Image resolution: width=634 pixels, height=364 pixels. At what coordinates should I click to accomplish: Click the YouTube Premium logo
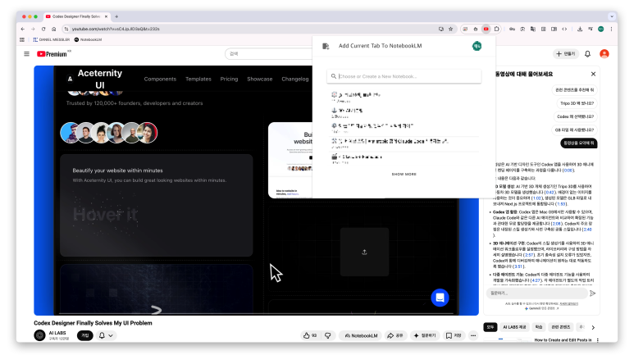click(x=52, y=54)
